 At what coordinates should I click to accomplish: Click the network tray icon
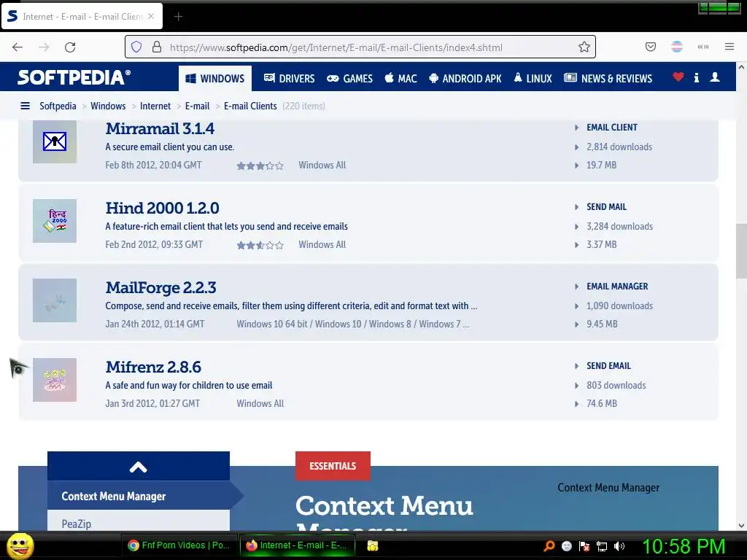pos(602,546)
